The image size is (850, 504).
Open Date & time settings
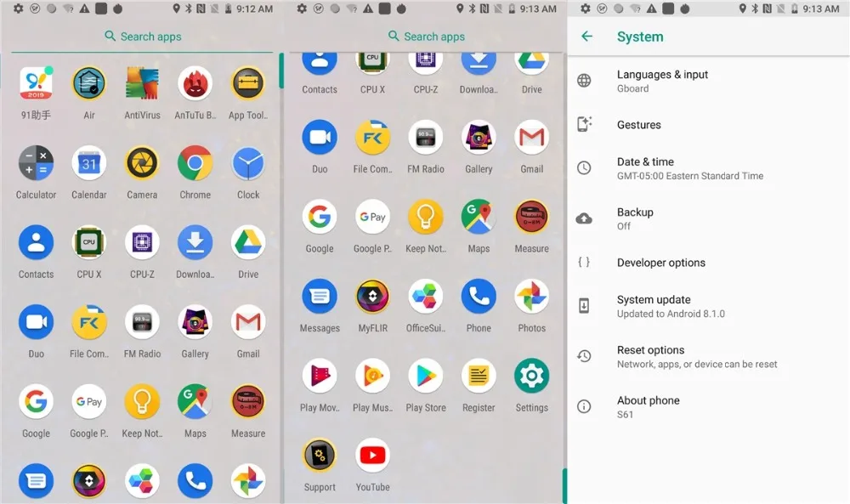click(x=709, y=168)
